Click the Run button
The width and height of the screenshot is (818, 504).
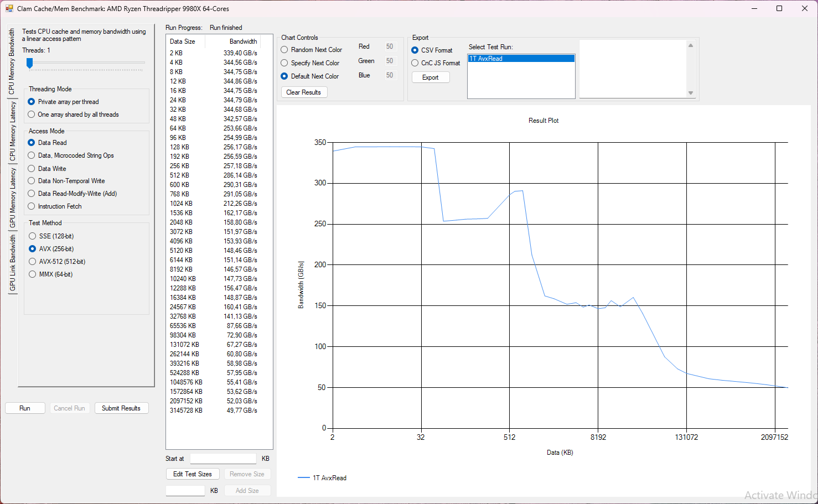pos(25,408)
